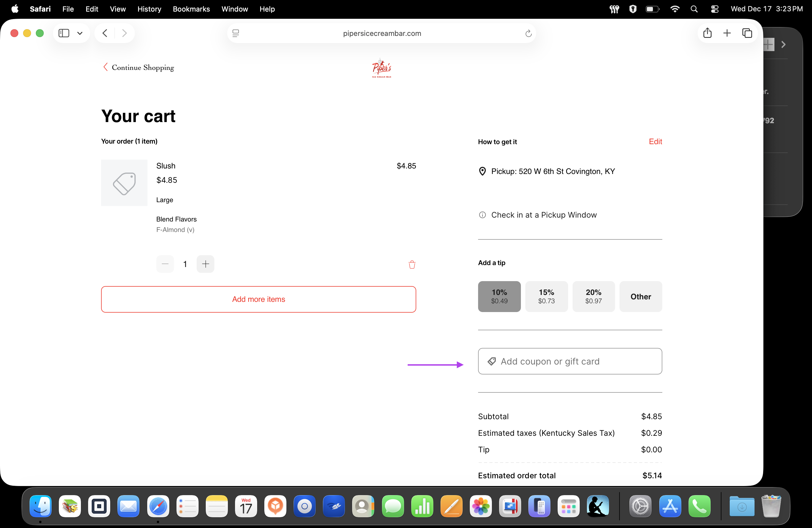Open the Bookmarks menu
The image size is (812, 528).
click(x=191, y=9)
